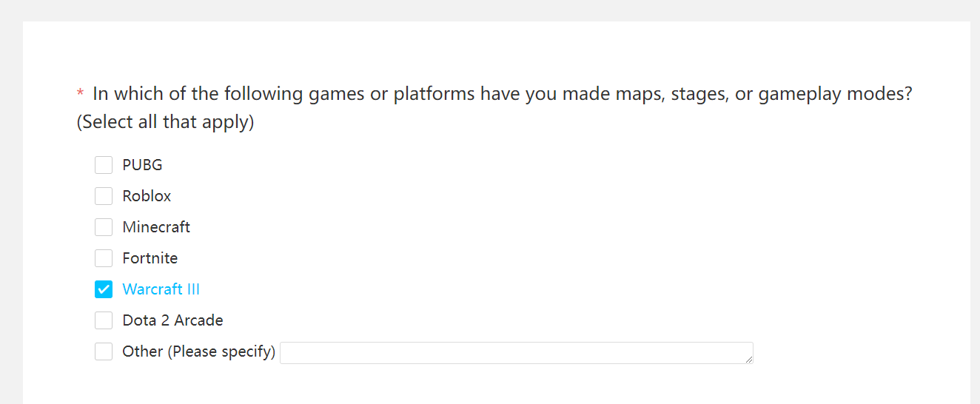Click the question text about games or platforms
The image size is (980, 404).
(x=502, y=95)
